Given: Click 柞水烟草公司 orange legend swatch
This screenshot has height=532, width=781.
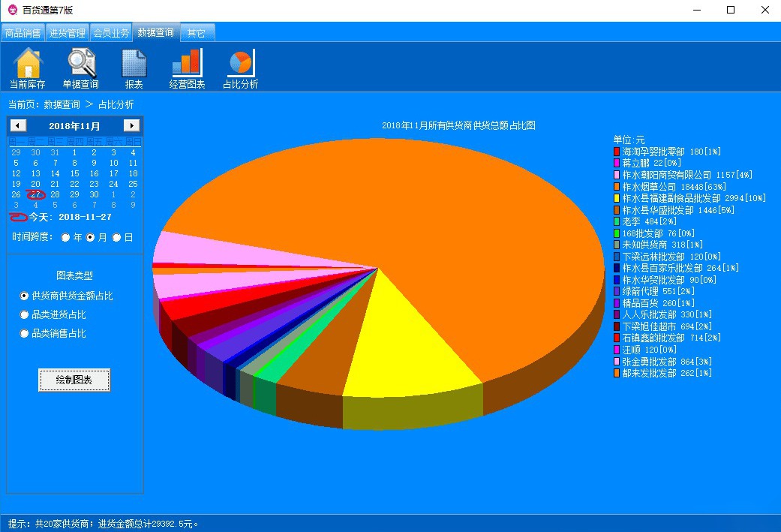Looking at the screenshot, I should (617, 187).
